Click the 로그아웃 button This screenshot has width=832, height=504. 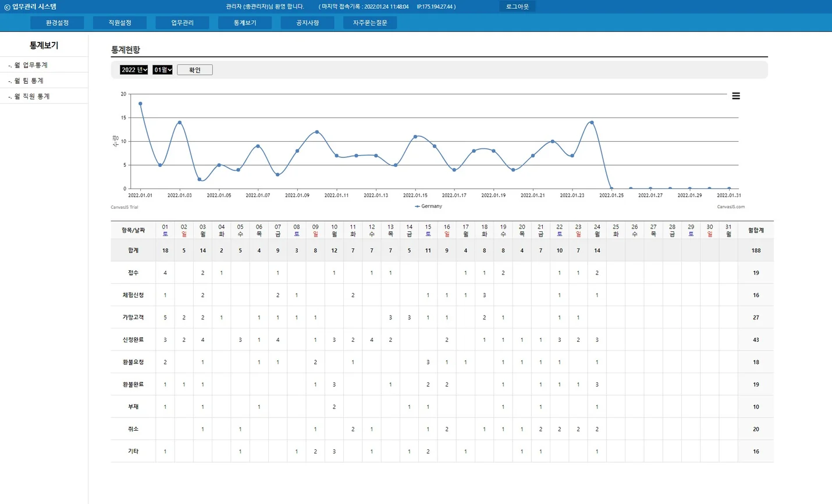(x=517, y=6)
